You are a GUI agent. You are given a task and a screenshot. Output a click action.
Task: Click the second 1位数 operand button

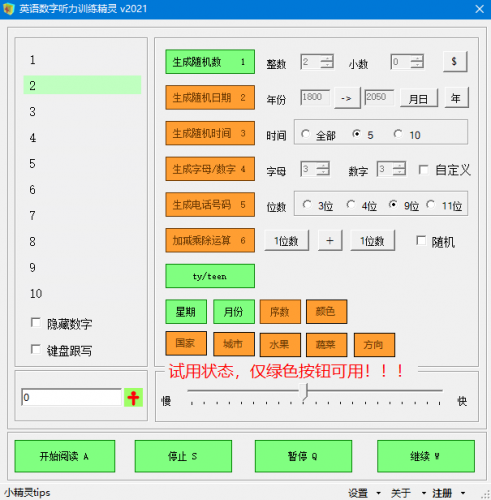(x=373, y=240)
